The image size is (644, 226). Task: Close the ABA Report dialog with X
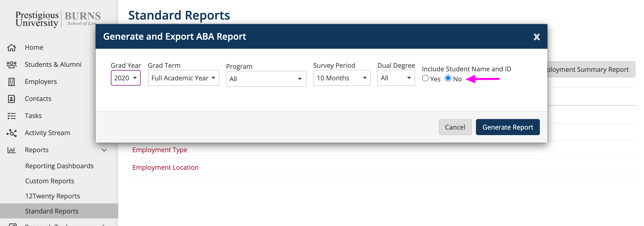point(537,37)
